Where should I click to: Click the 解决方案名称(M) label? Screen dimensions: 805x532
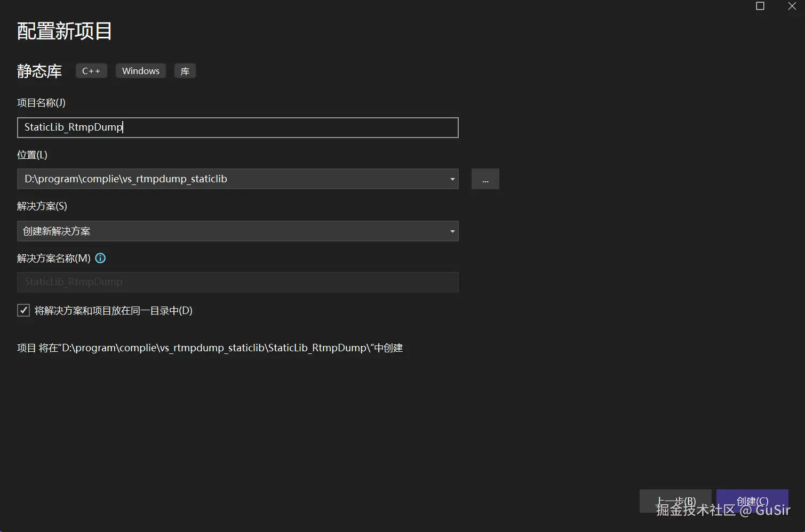click(53, 259)
